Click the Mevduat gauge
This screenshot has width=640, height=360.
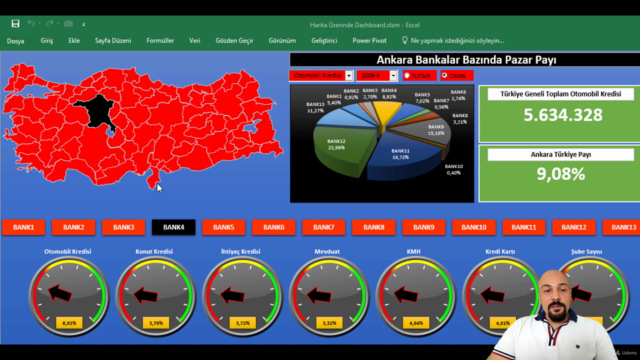pos(329,297)
